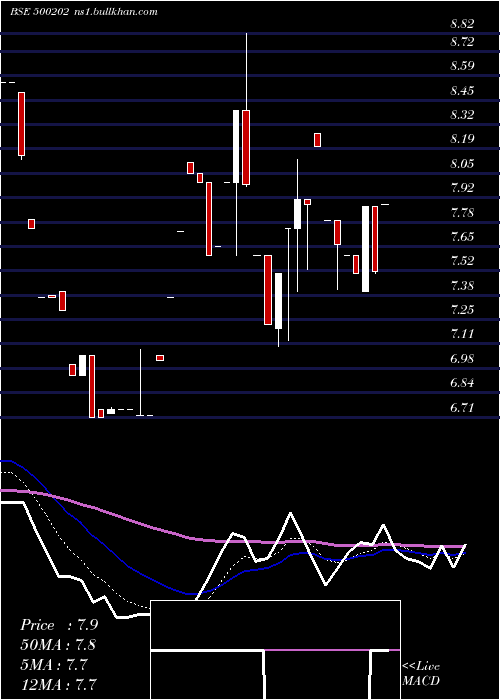Click the BSE 500202 chart title
The width and height of the screenshot is (500, 700).
[39, 12]
